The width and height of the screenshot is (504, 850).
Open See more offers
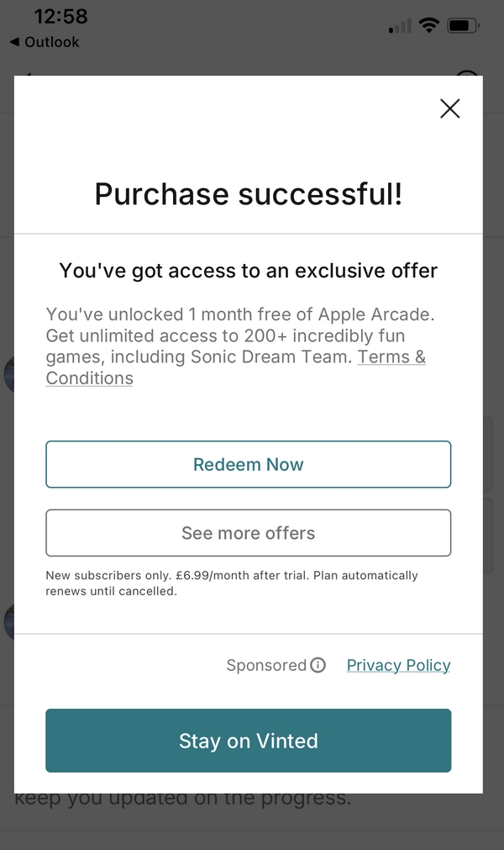[x=248, y=533]
